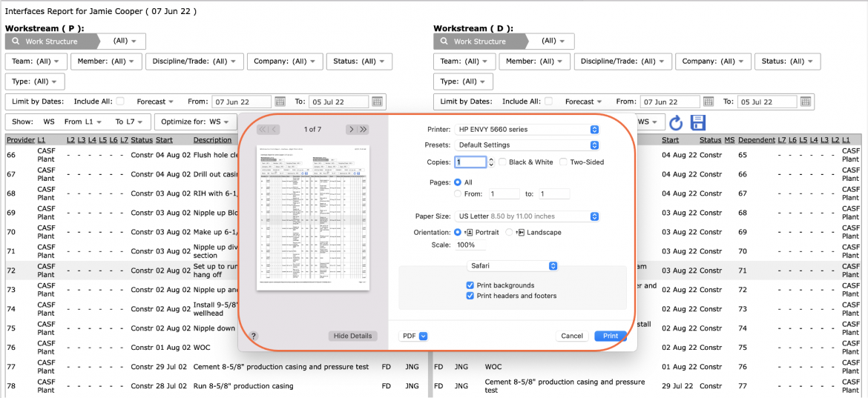
Task: Enable Two-Sided printing
Action: click(x=563, y=162)
